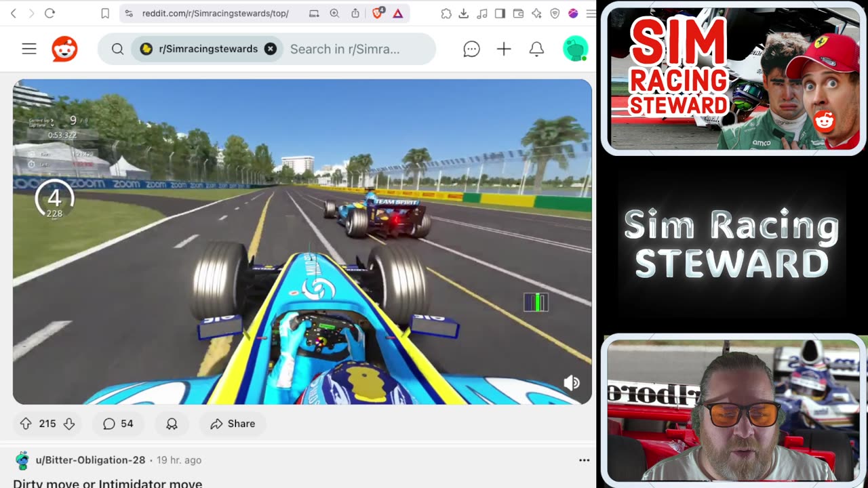The width and height of the screenshot is (868, 488).
Task: Click the Sim Racing STEWARD logo banner
Action: coord(731,244)
